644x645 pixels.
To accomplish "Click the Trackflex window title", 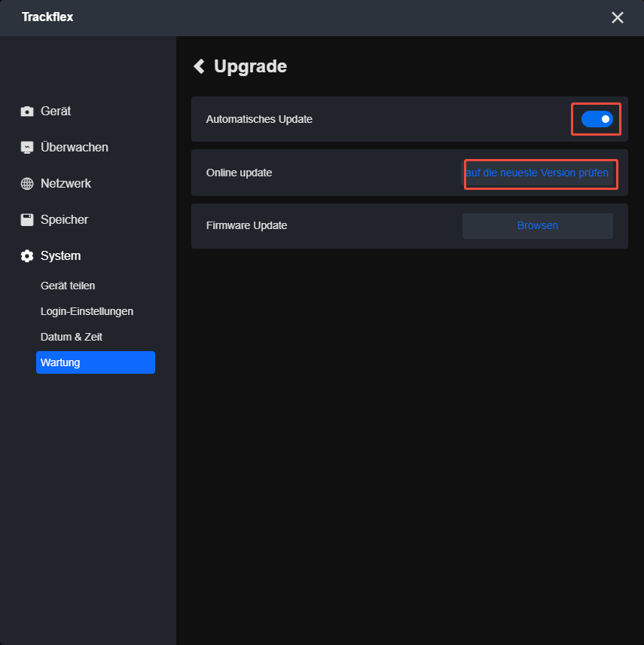I will point(47,17).
